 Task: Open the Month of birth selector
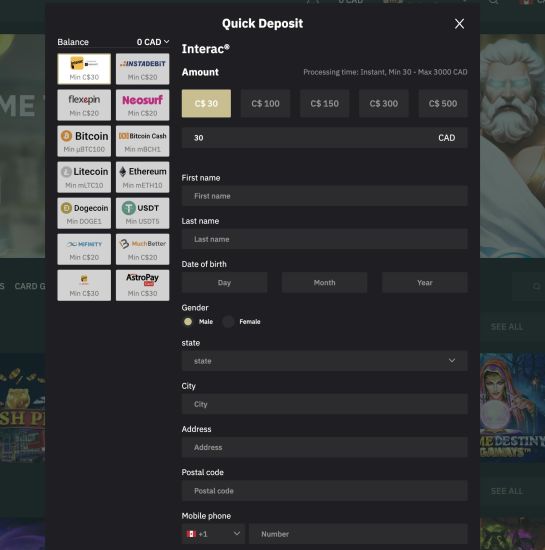pyautogui.click(x=324, y=283)
